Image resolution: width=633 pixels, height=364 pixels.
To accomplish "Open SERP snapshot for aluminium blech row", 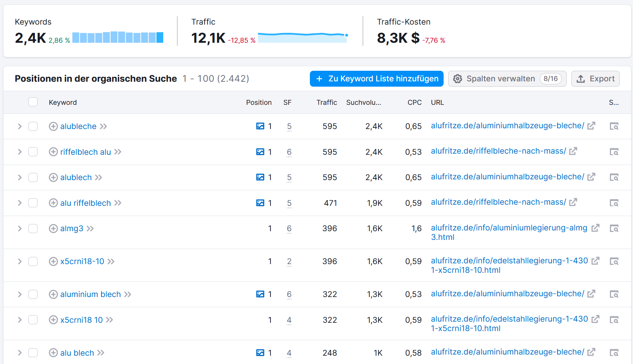I will pos(614,294).
